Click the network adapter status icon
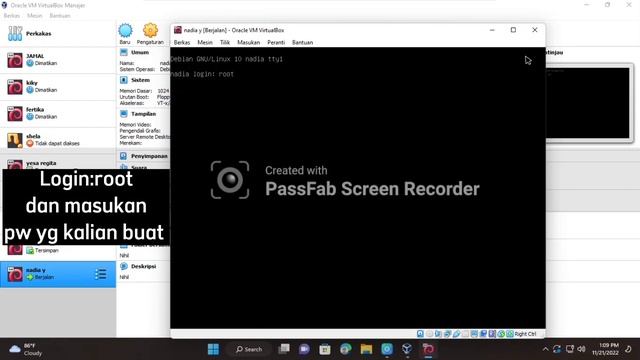 point(447,334)
